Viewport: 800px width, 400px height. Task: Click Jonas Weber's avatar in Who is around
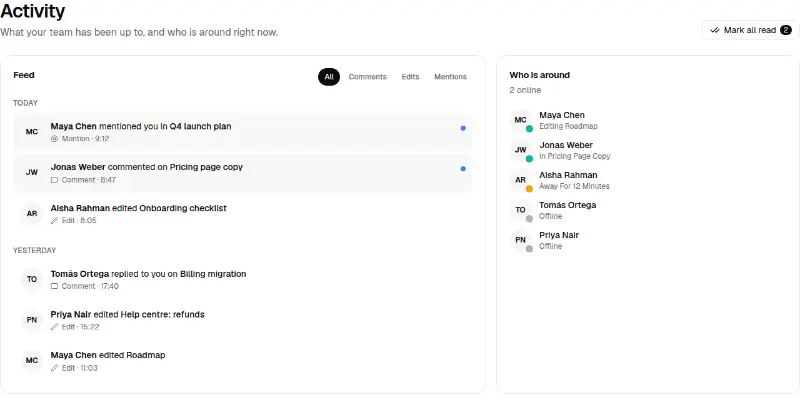click(520, 150)
